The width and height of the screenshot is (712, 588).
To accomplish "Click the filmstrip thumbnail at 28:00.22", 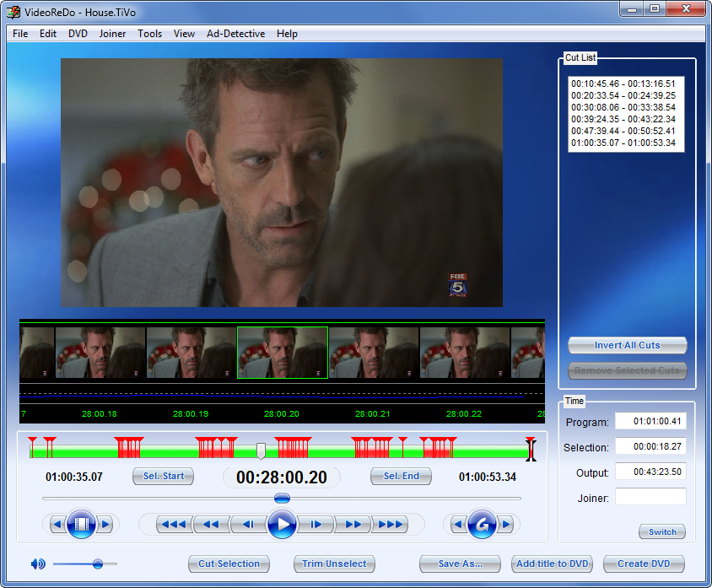I will 465,353.
